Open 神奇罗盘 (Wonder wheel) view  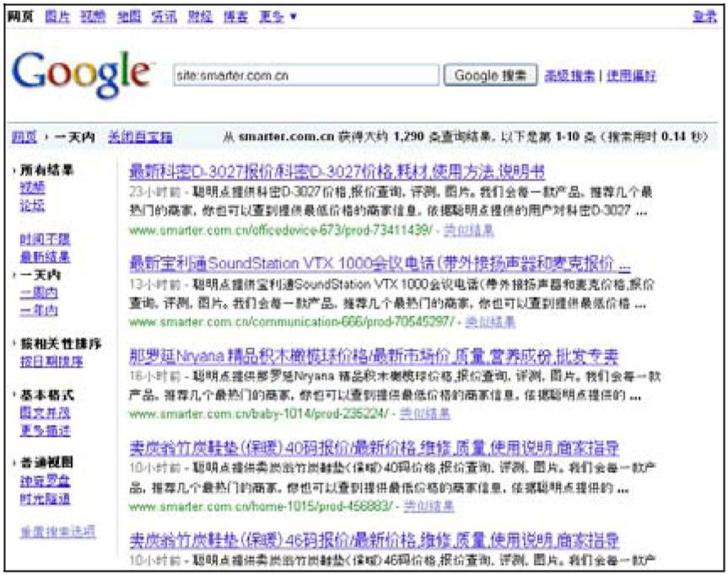click(45, 481)
